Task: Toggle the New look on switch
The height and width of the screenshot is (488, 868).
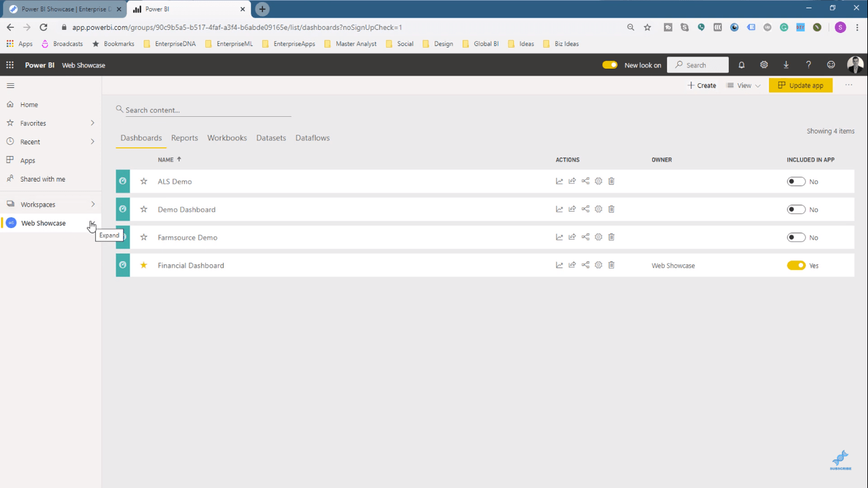Action: [x=610, y=65]
